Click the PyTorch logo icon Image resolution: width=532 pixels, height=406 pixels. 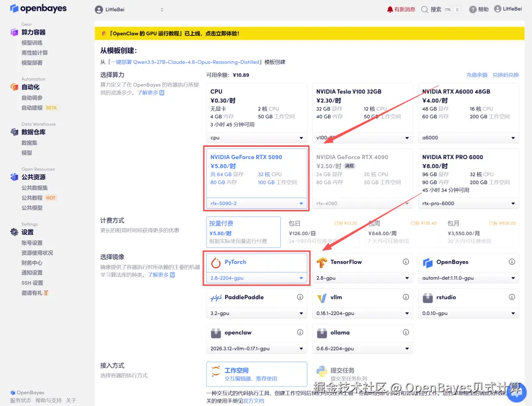point(216,263)
